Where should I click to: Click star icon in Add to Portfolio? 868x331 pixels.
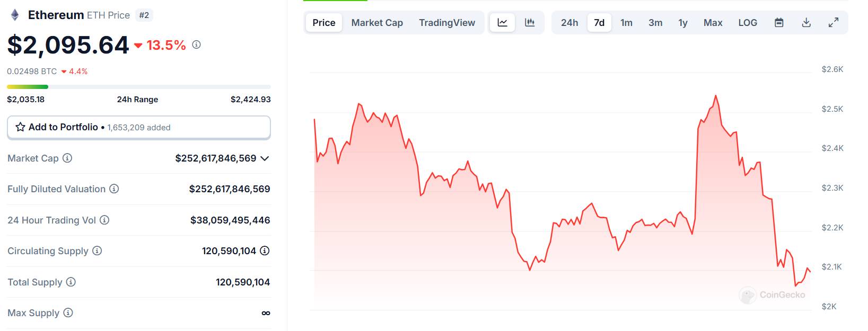pyautogui.click(x=21, y=127)
